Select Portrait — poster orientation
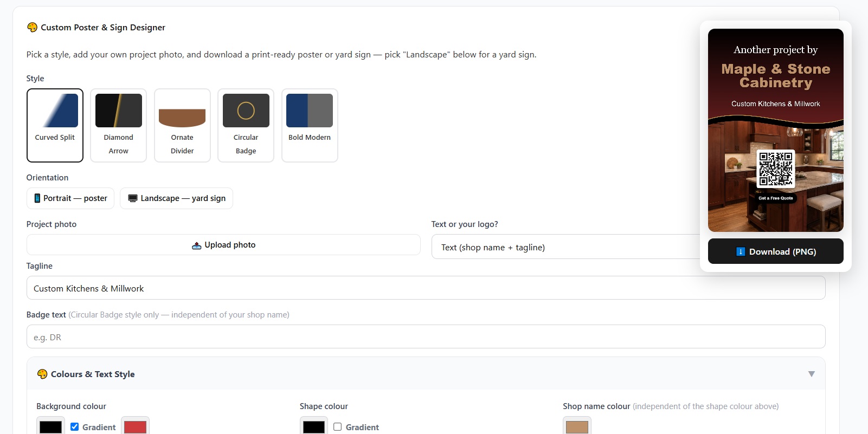 [70, 198]
